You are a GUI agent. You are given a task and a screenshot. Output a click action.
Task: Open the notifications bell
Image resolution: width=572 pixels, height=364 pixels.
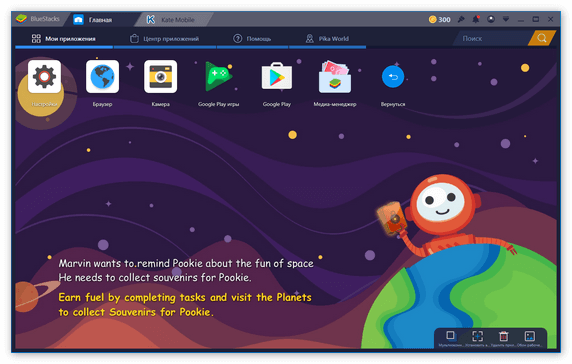pos(476,19)
